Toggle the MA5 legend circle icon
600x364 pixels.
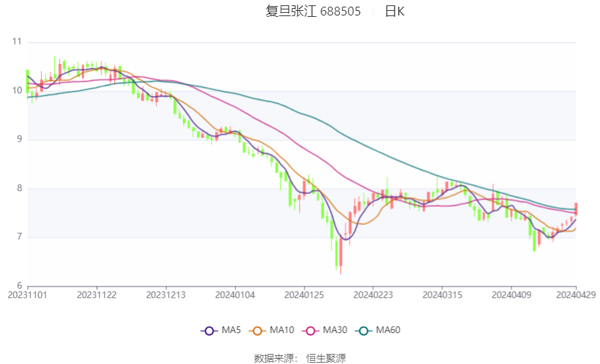tap(209, 330)
